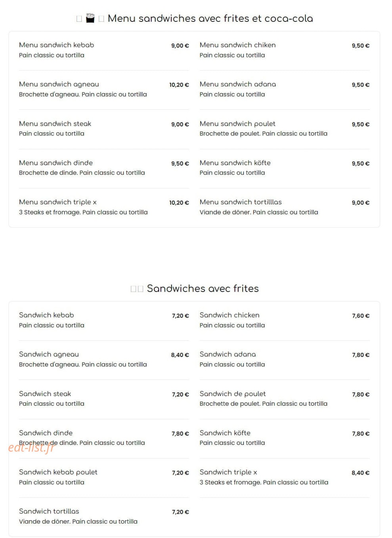Click the fries icon beside the menu heading
This screenshot has width=392, height=538.
(x=90, y=18)
